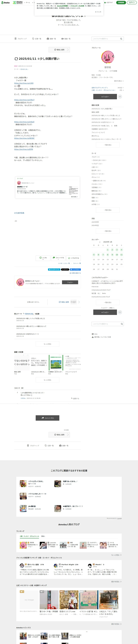The width and height of the screenshot is (138, 644).
Task: Click the リブログする button
Action: [x=73, y=258]
